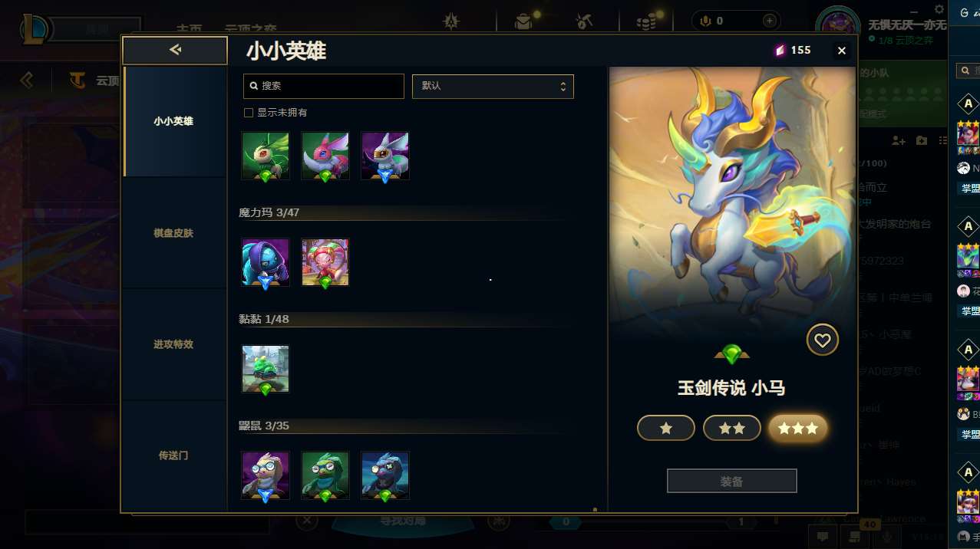This screenshot has width=980, height=549.
Task: Switch to the 进攻特效 tab
Action: tap(174, 344)
